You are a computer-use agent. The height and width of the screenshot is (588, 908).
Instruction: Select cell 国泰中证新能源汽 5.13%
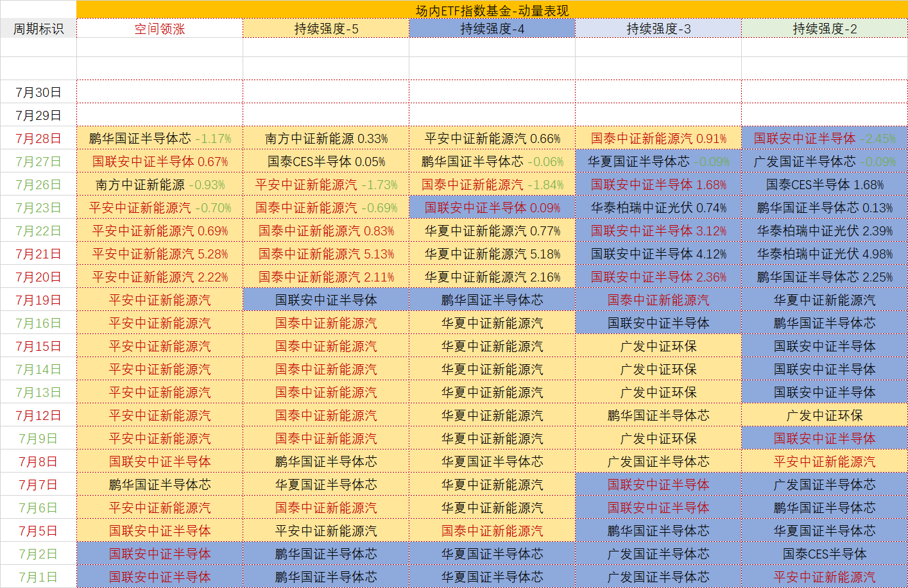[326, 254]
